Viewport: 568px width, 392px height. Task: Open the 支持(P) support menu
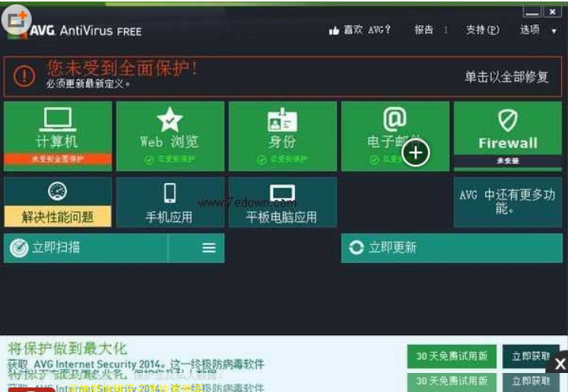click(x=483, y=30)
